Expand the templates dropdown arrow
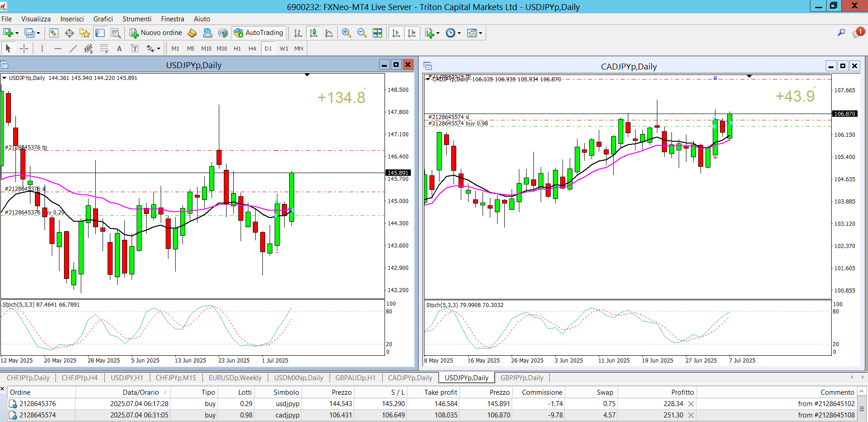 coord(481,33)
